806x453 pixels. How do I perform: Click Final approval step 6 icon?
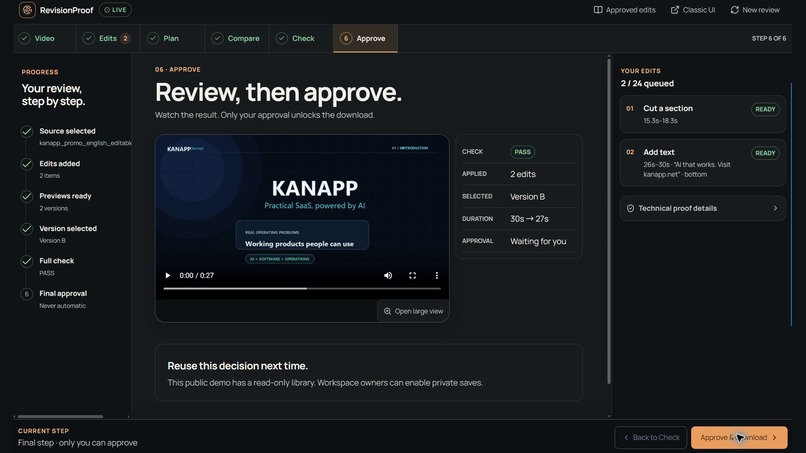pyautogui.click(x=27, y=294)
